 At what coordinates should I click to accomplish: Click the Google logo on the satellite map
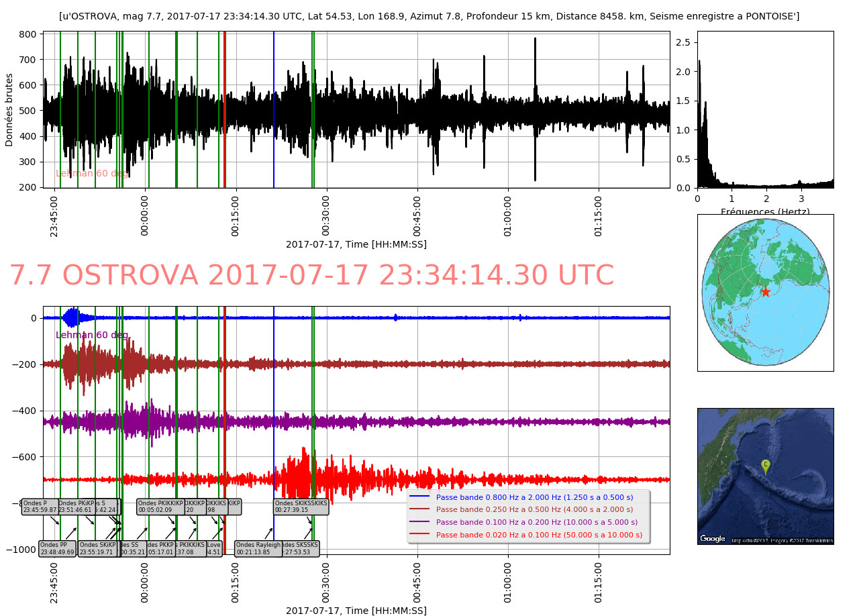pos(712,538)
